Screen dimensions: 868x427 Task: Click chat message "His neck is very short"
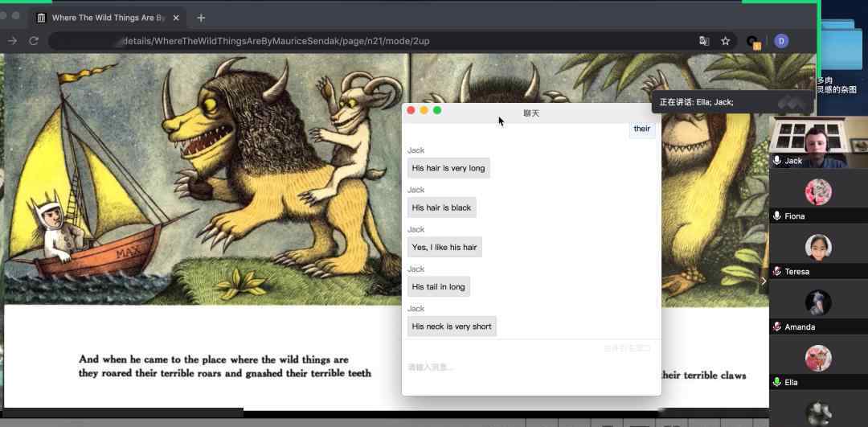tap(452, 326)
